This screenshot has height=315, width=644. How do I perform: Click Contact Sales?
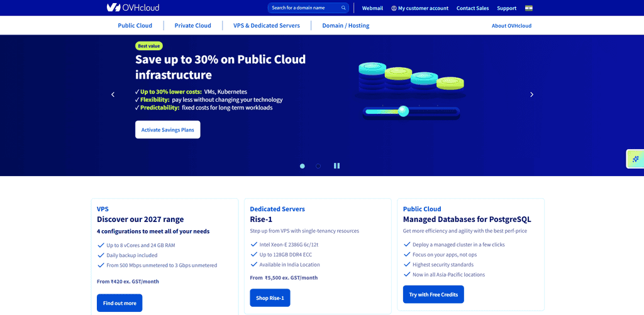click(473, 8)
